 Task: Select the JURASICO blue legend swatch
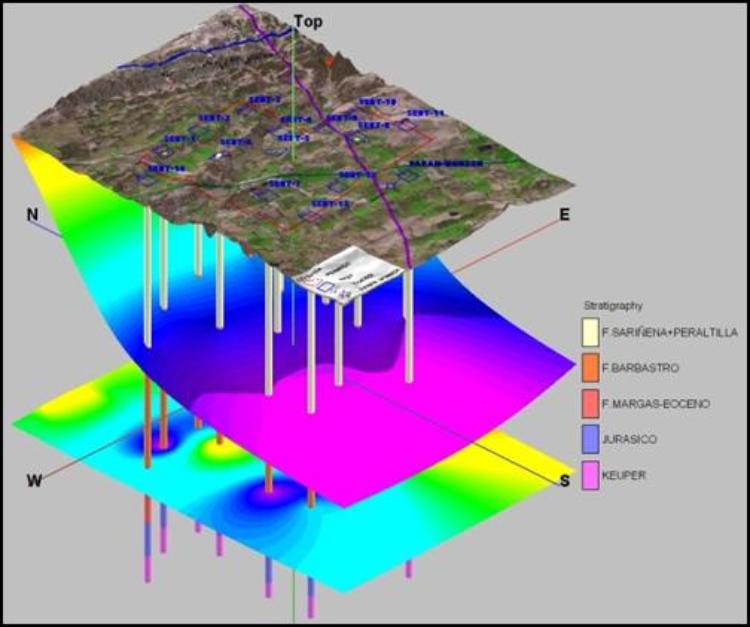point(592,440)
